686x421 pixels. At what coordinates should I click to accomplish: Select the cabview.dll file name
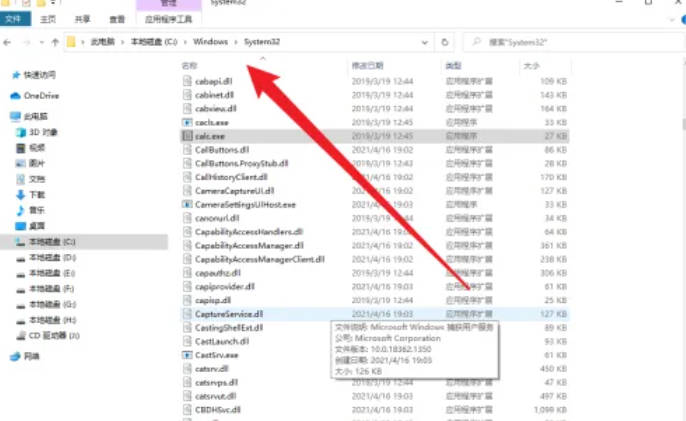[216, 109]
